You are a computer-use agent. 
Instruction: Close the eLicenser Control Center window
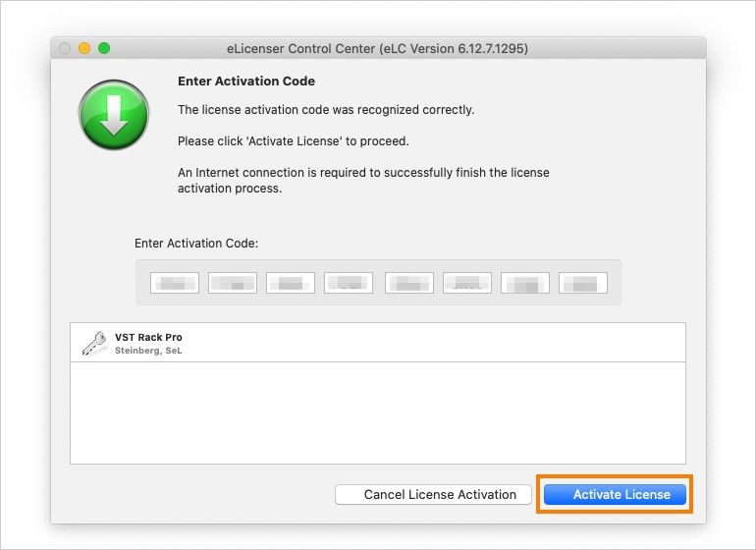pyautogui.click(x=66, y=48)
